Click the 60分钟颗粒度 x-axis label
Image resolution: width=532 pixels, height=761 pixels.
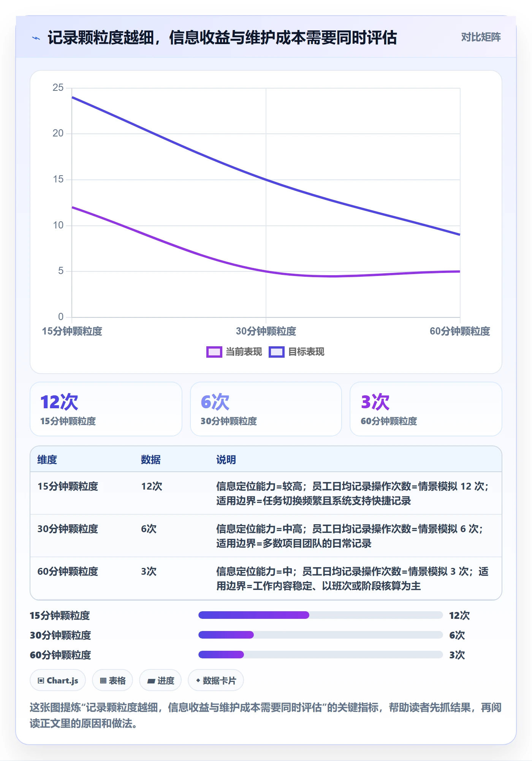click(x=460, y=331)
